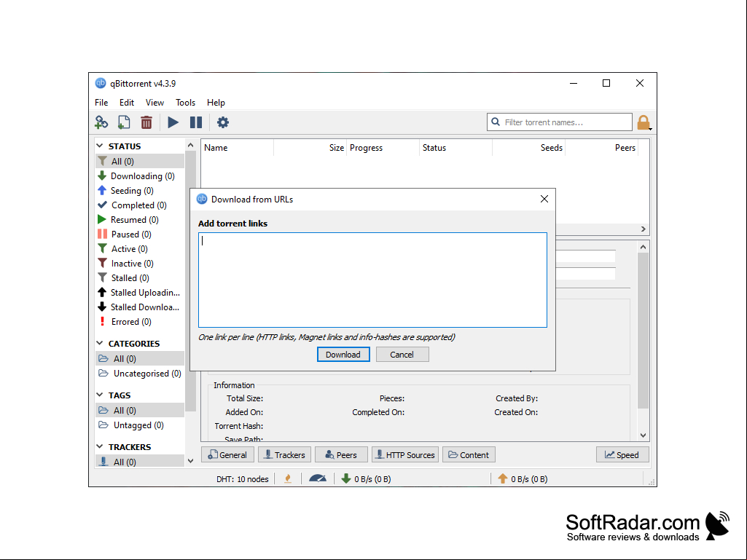Sort by the Seeds column header
The height and width of the screenshot is (560, 747).
tap(528, 148)
